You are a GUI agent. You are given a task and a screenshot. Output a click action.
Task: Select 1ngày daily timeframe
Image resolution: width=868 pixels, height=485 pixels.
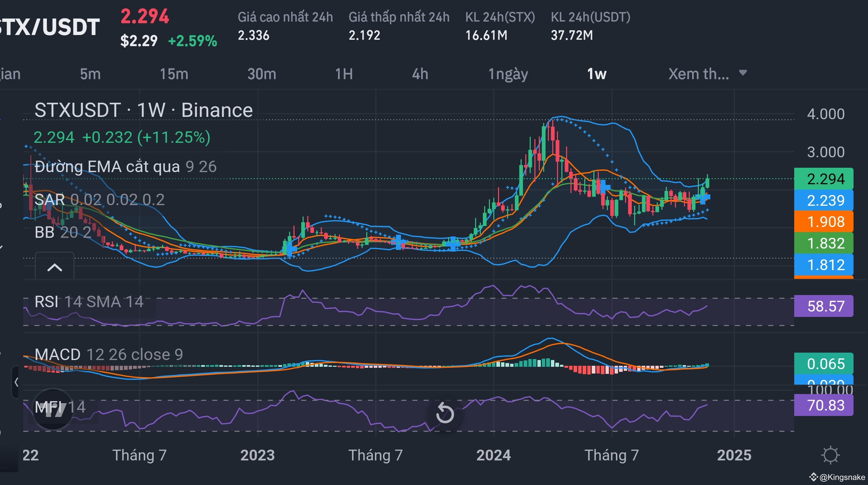pos(508,74)
